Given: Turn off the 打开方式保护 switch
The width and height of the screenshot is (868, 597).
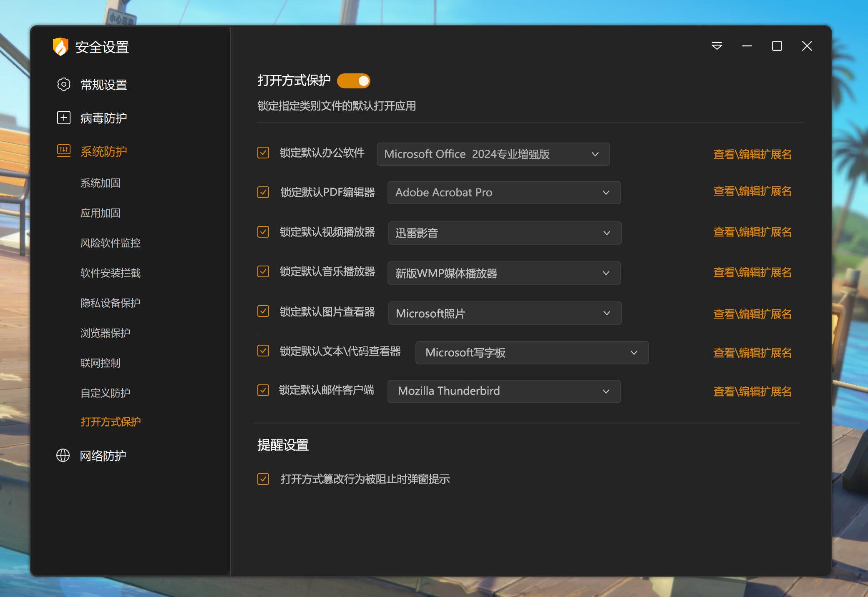Looking at the screenshot, I should click(354, 81).
